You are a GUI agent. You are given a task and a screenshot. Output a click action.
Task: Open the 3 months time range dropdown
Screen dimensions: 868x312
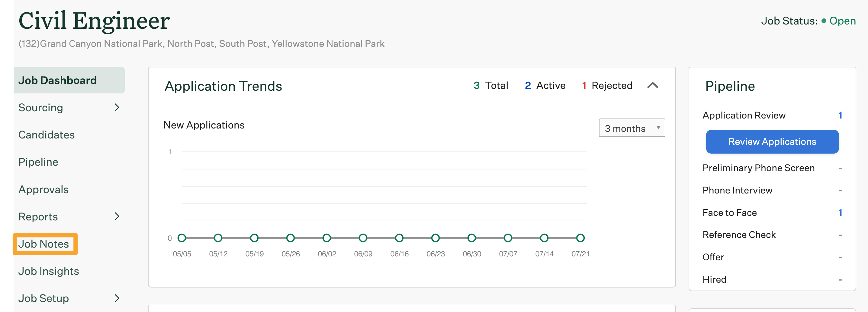pyautogui.click(x=632, y=128)
